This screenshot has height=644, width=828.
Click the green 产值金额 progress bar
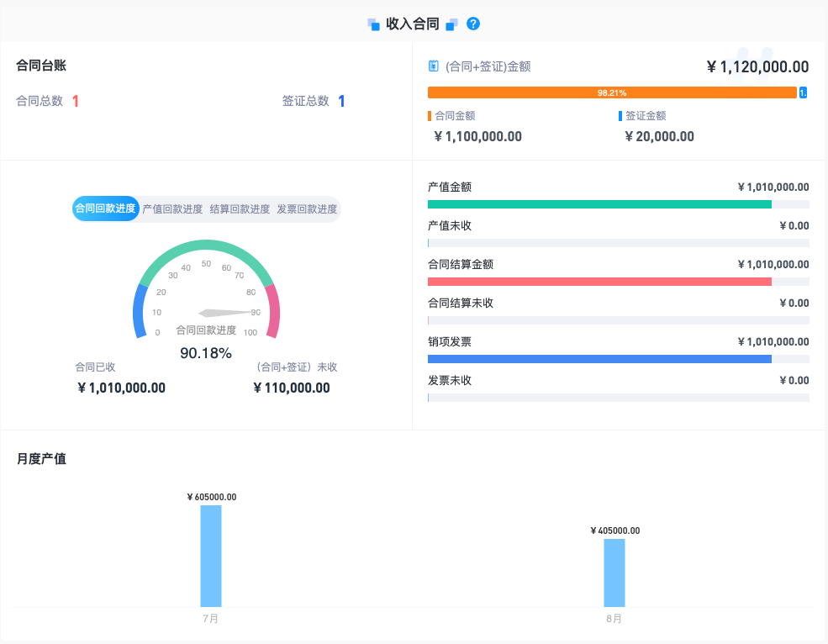599,203
